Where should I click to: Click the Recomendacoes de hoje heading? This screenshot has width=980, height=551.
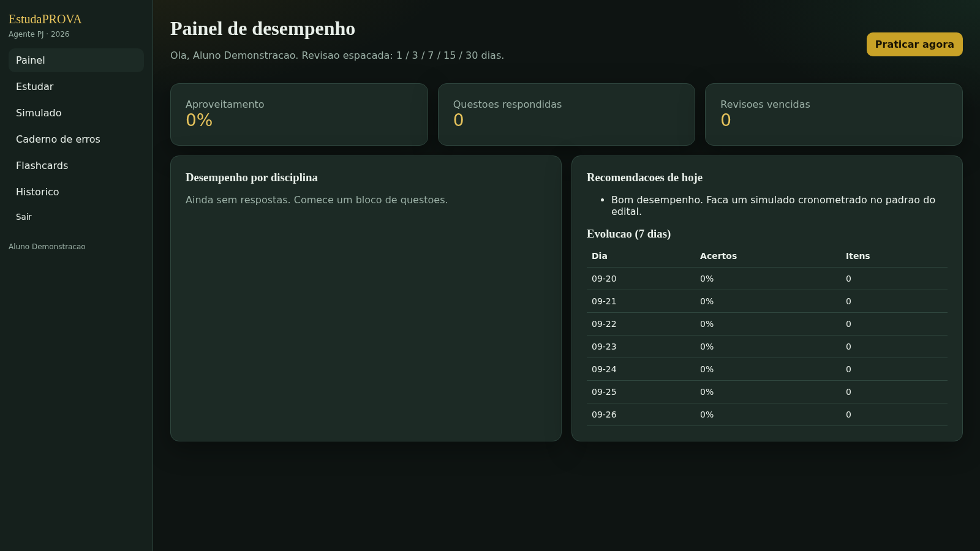point(644,178)
